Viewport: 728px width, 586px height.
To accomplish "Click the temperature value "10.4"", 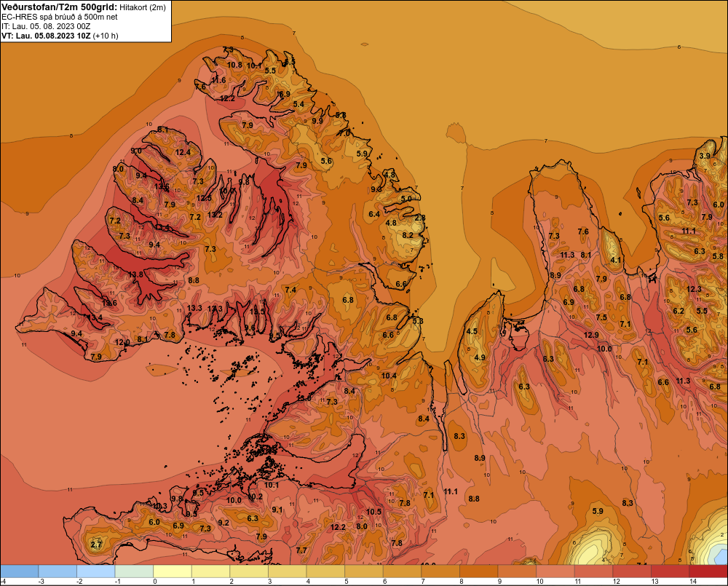I will 389,376.
